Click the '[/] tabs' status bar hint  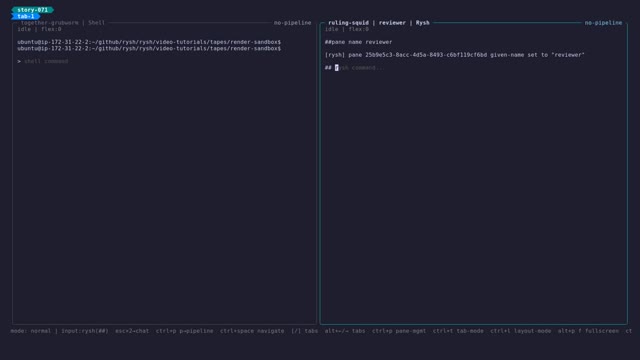pos(304,331)
